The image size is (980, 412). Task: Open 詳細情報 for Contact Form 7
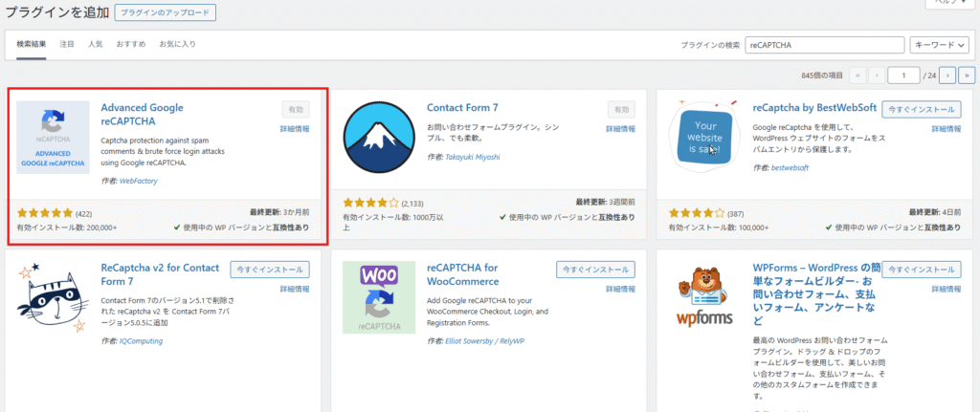(621, 129)
